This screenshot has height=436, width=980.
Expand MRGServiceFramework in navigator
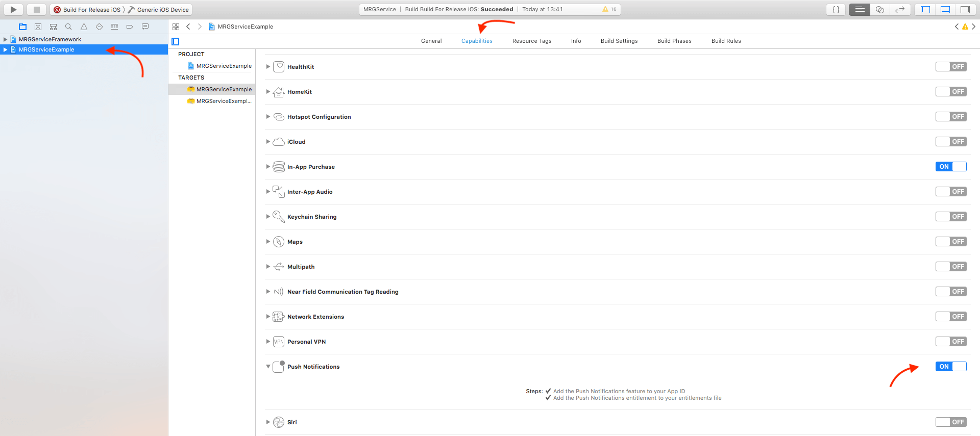(5, 39)
